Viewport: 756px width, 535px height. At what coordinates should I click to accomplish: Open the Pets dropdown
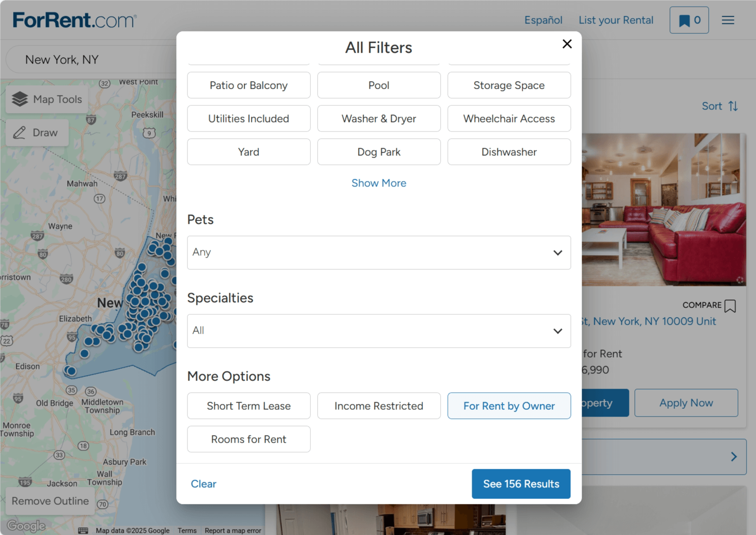pos(379,253)
